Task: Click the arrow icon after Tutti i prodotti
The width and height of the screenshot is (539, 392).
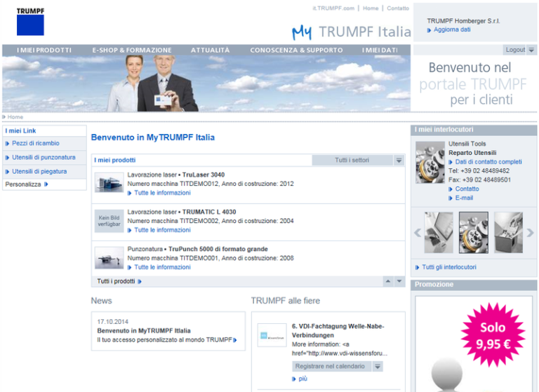Action: click(x=140, y=282)
